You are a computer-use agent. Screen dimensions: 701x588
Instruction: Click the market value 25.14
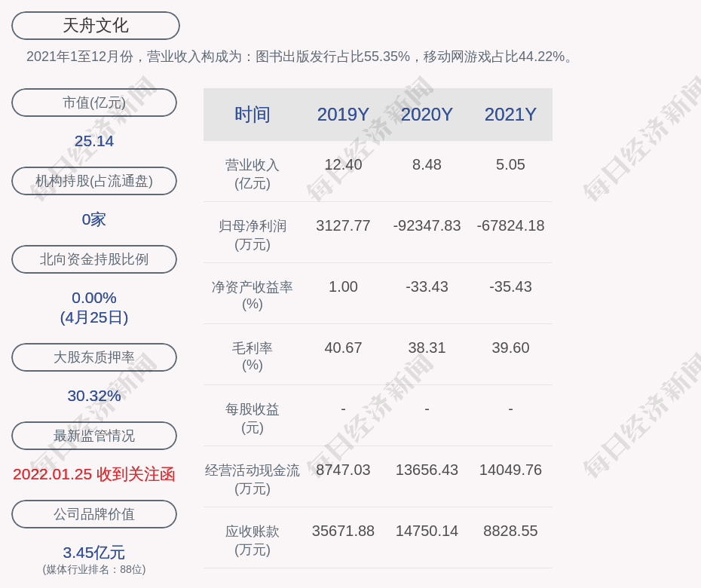click(x=94, y=141)
